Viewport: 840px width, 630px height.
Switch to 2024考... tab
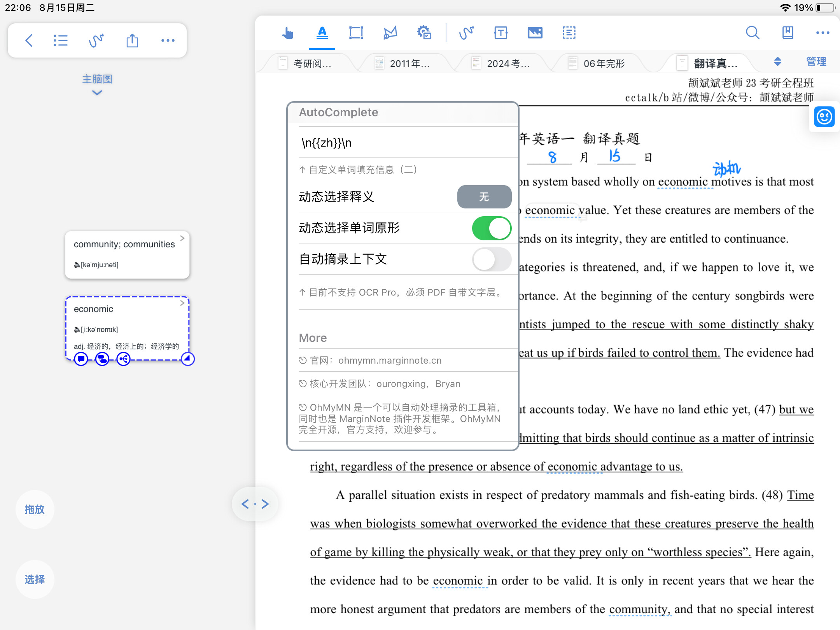502,63
